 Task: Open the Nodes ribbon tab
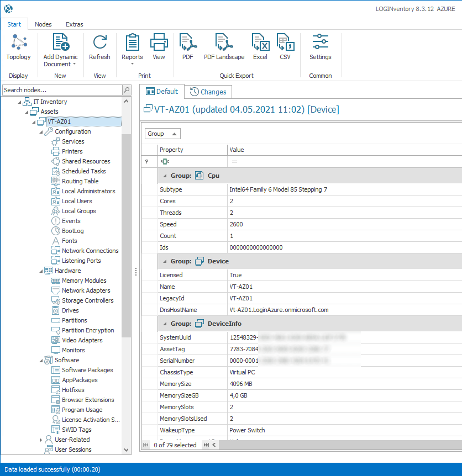pos(43,24)
